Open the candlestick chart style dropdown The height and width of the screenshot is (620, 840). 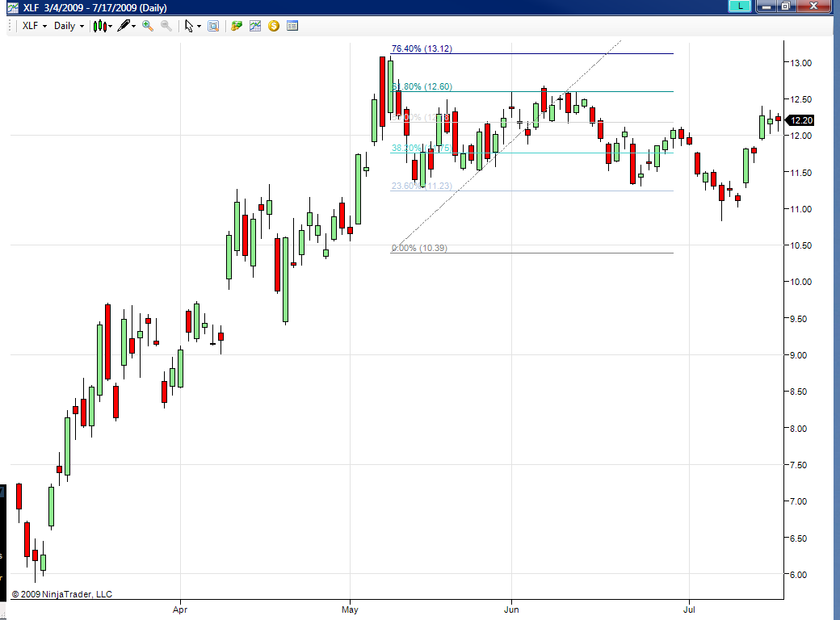click(103, 26)
